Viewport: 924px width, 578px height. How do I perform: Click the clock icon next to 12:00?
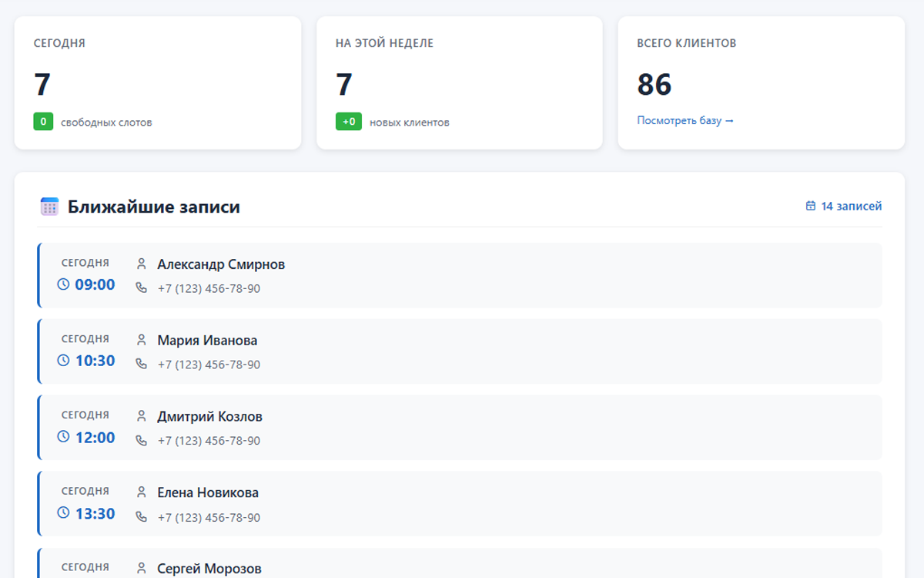click(x=64, y=437)
